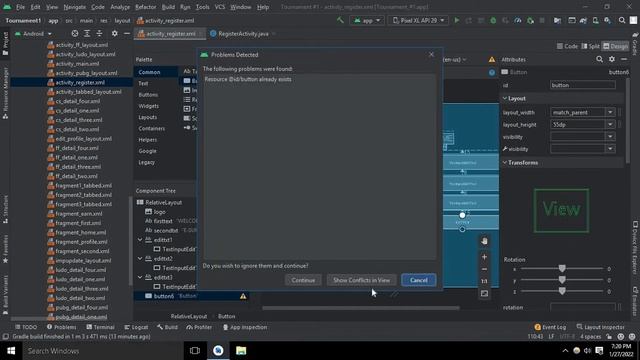This screenshot has height=360, width=640.
Task: Click the Debug app bug icon
Action: point(493,20)
